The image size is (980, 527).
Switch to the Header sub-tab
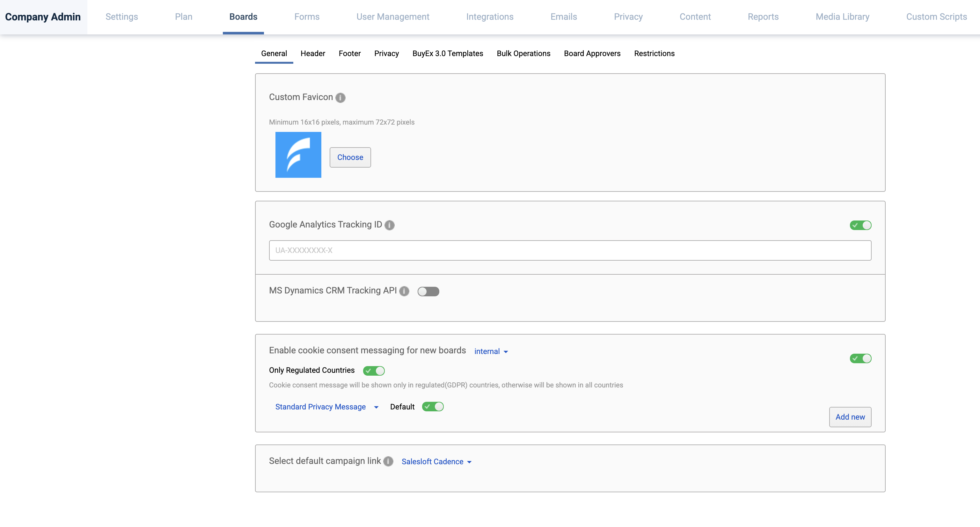(312, 54)
